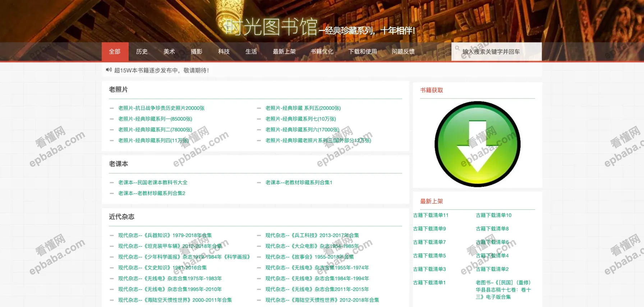The width and height of the screenshot is (644, 307).
Task: Click the 最新上架 sidebar heading
Action: (432, 201)
